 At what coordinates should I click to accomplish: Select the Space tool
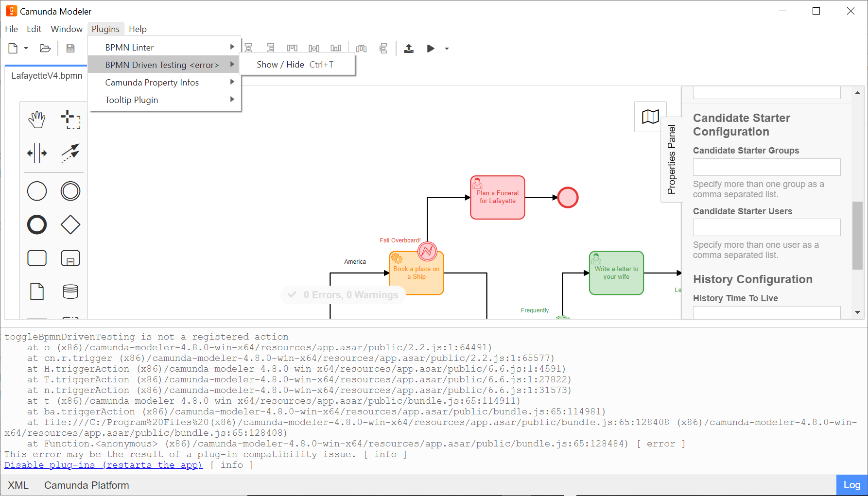(x=37, y=153)
